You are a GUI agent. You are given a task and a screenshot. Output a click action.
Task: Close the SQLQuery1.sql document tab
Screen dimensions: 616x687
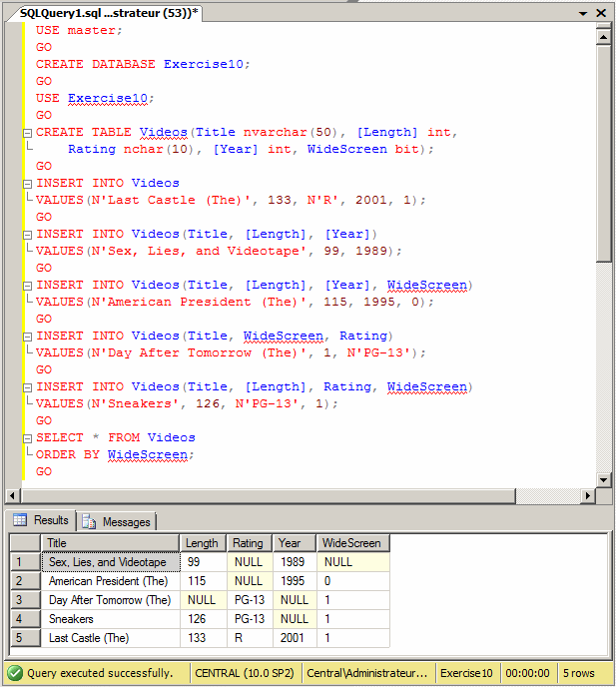(601, 13)
